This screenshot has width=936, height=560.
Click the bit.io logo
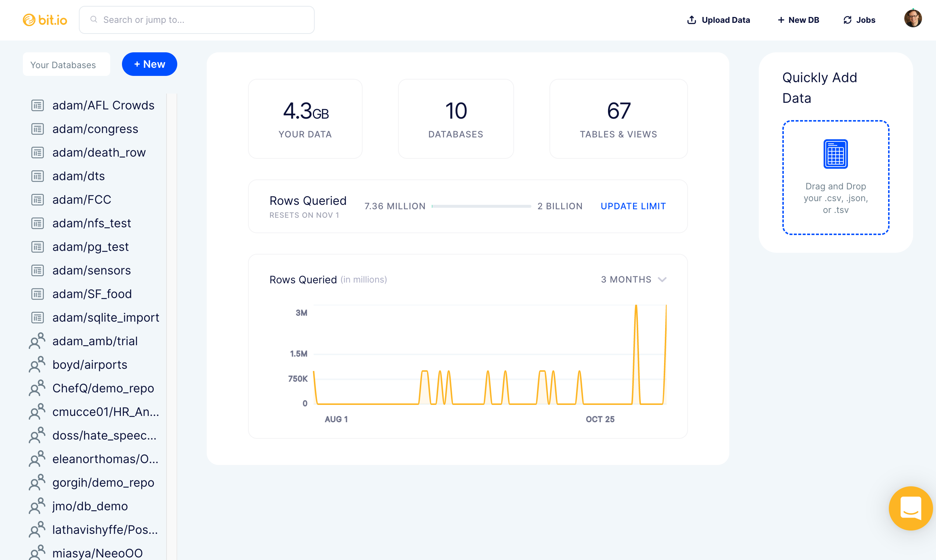(x=45, y=20)
